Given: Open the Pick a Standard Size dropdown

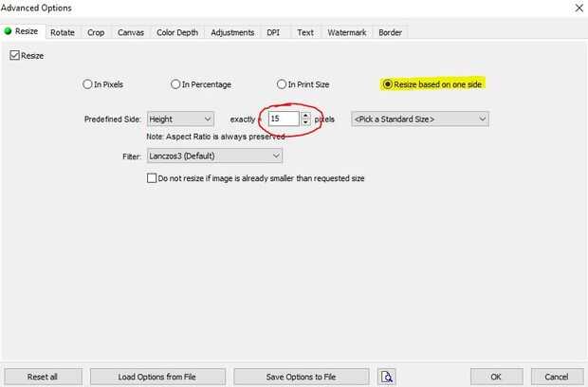Looking at the screenshot, I should [x=420, y=120].
